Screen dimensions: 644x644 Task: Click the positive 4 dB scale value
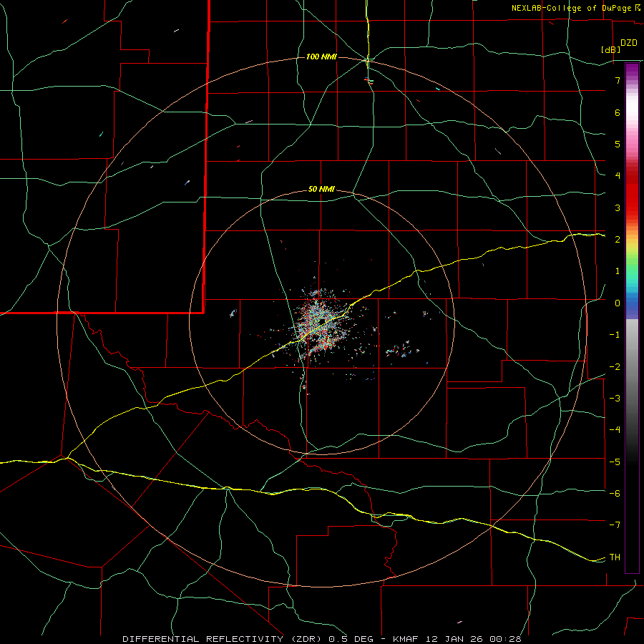tap(618, 176)
